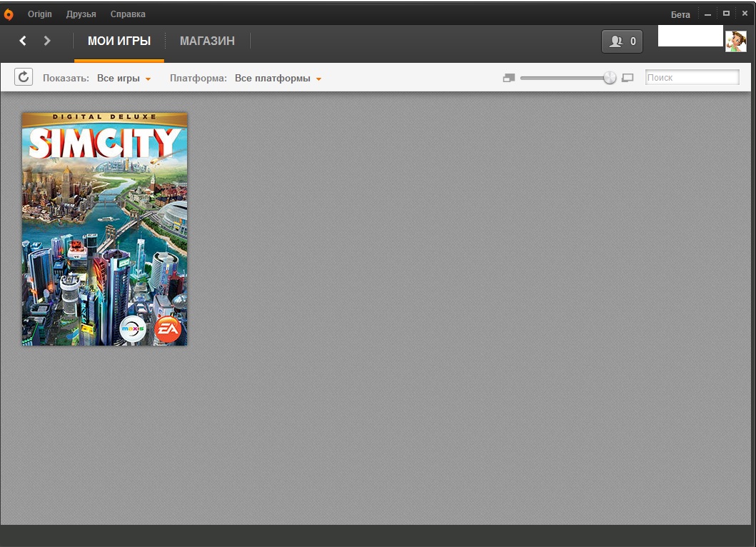Screen dimensions: 756x547
Task: Open the friends list button showing 0
Action: coord(622,41)
